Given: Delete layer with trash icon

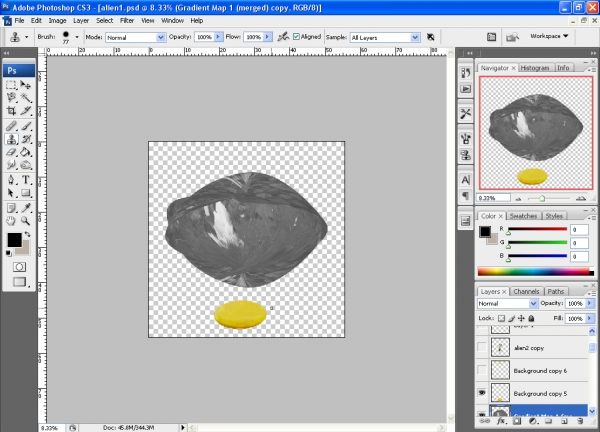Looking at the screenshot, I should [x=580, y=421].
